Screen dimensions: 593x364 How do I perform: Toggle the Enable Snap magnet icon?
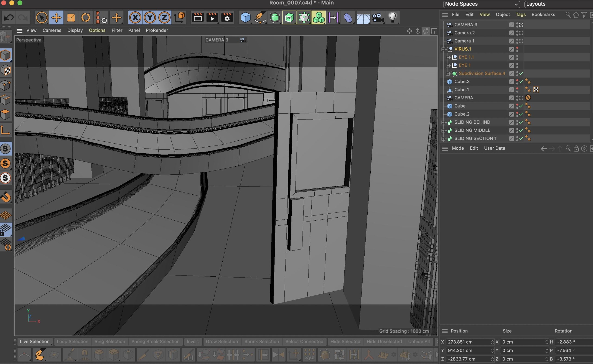6,197
